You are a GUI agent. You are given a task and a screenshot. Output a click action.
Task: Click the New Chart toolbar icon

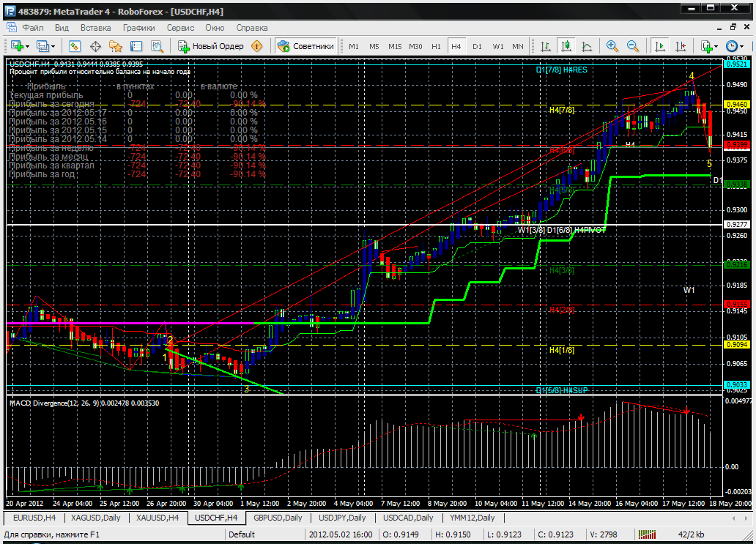point(17,46)
